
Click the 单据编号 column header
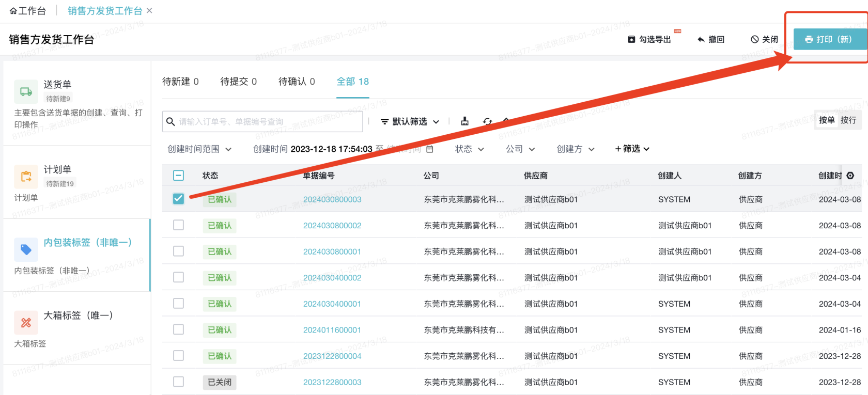click(x=319, y=176)
